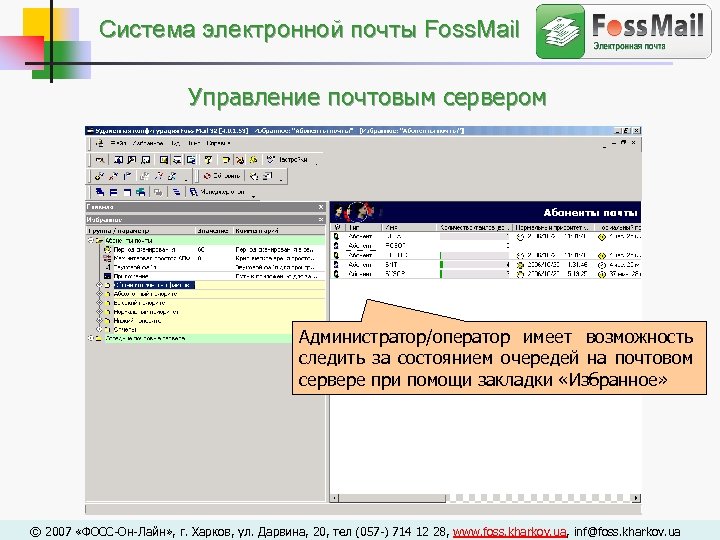The height and width of the screenshot is (540, 720).
Task: Click the red circle refresh toolbar button
Action: [222, 176]
